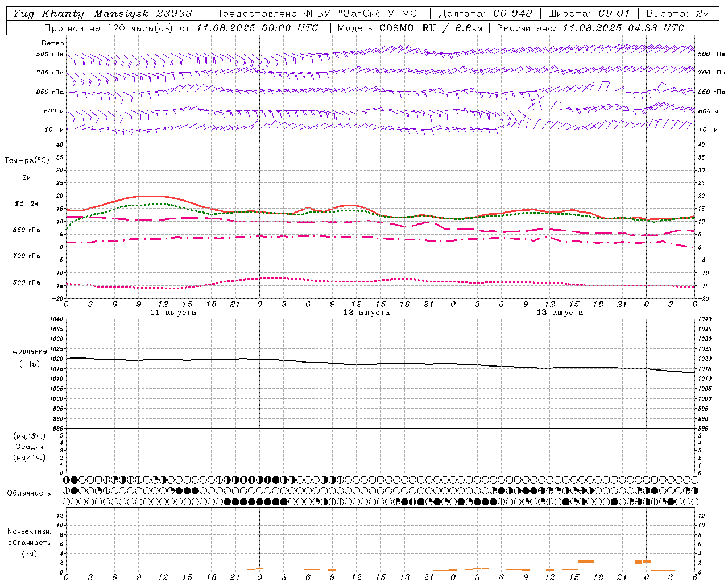
Task: Click the '13 августа' date label
Action: [x=560, y=313]
